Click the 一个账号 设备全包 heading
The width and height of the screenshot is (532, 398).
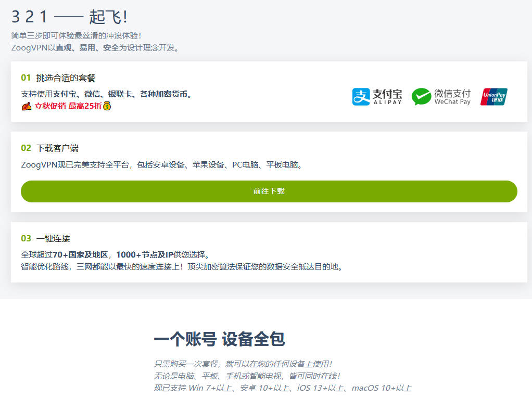[x=219, y=339]
